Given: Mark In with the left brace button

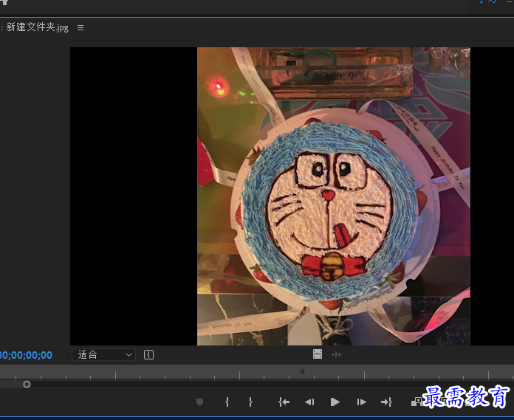Looking at the screenshot, I should click(x=227, y=402).
